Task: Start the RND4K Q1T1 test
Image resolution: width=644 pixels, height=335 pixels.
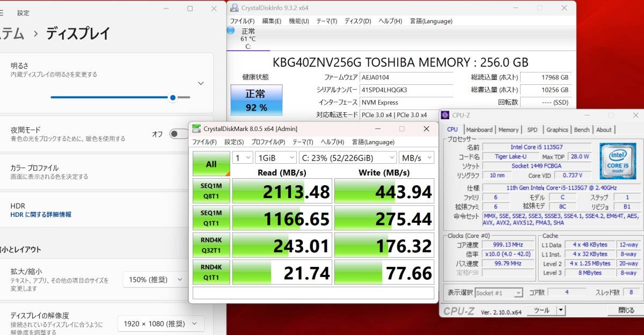Action: click(211, 272)
